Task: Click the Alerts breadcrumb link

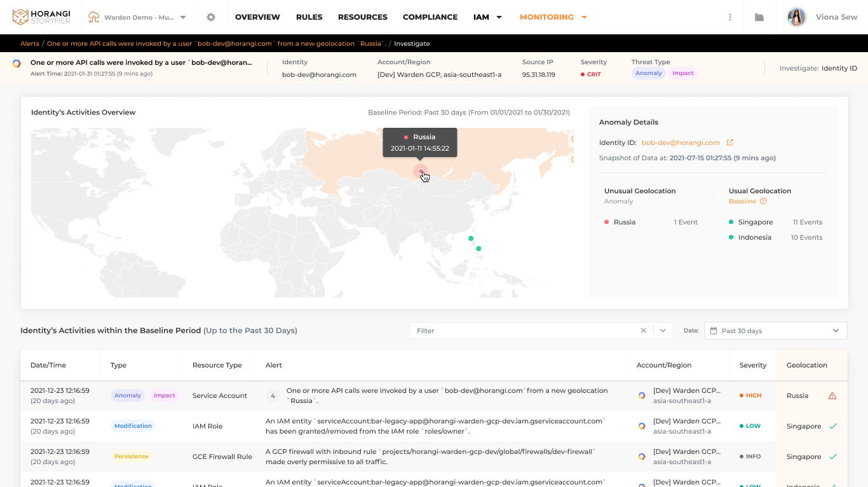Action: pyautogui.click(x=30, y=44)
